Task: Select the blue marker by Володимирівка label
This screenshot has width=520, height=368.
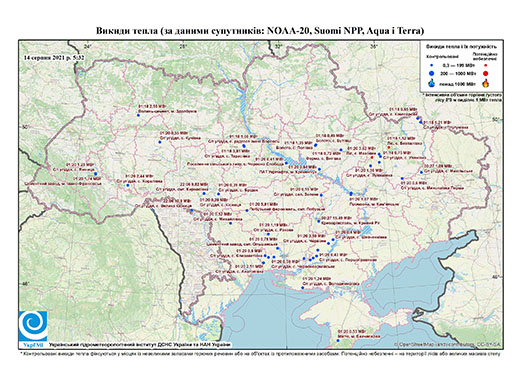Action: [x=303, y=287]
